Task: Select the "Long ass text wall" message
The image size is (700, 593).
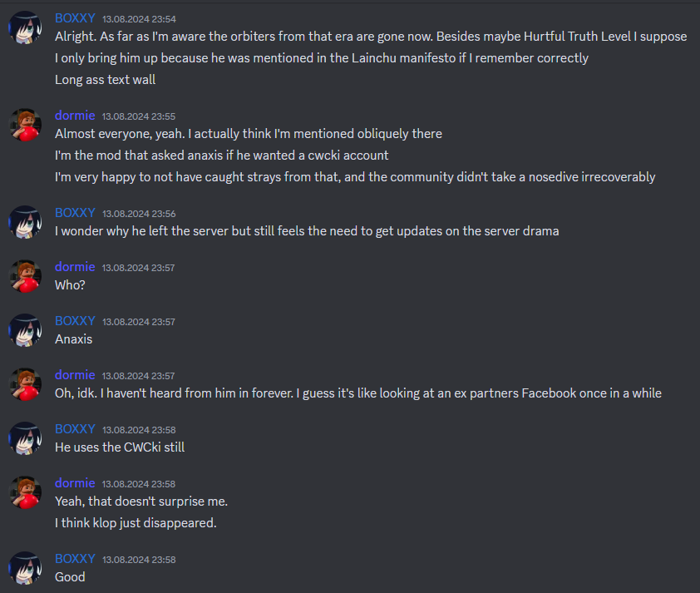Action: [106, 80]
